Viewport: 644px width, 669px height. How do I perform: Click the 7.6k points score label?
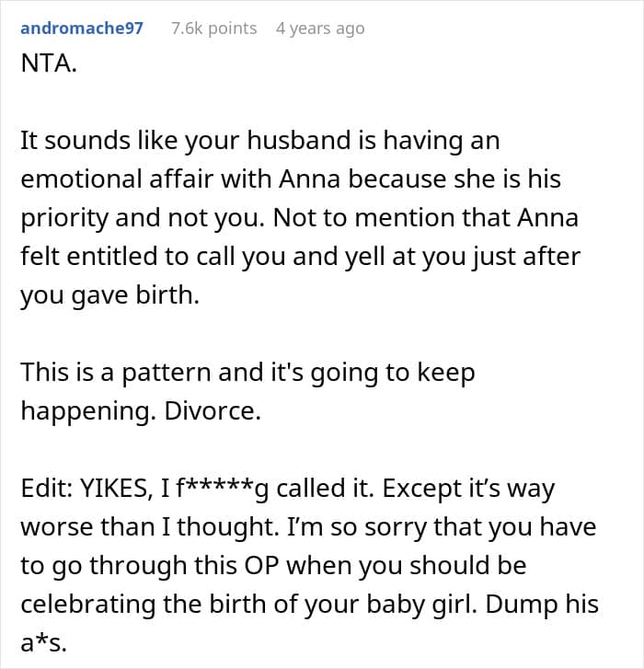(214, 29)
